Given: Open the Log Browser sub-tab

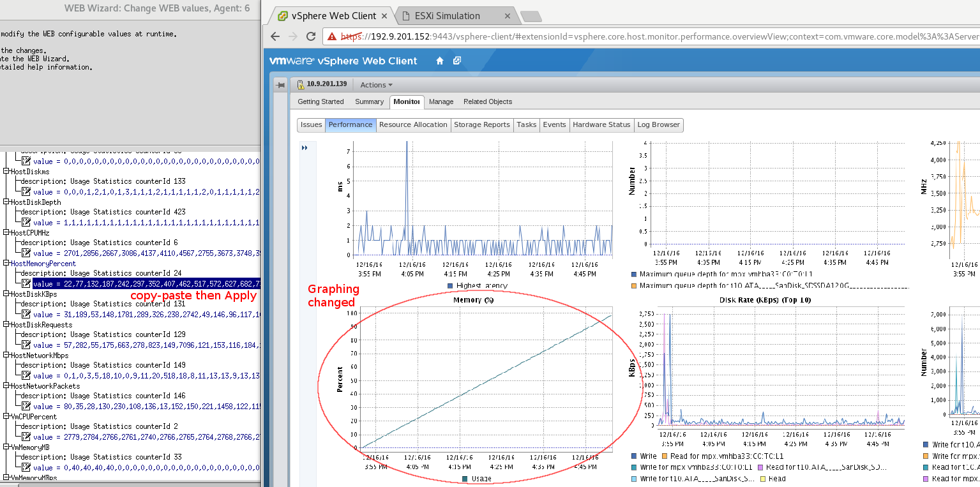Looking at the screenshot, I should coord(659,124).
